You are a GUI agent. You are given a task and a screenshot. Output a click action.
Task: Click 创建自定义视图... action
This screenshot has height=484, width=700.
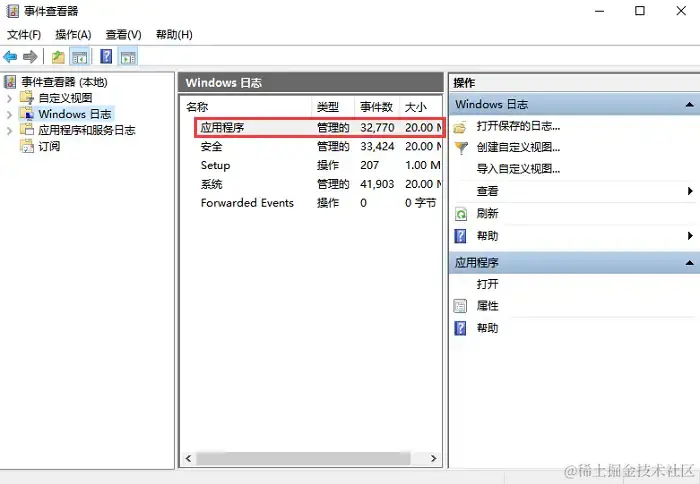click(x=518, y=147)
